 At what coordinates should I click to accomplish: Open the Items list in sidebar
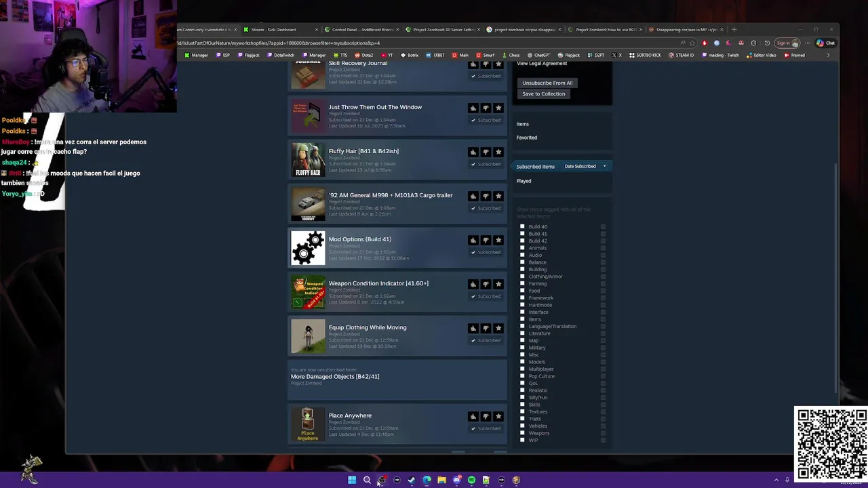tap(523, 124)
